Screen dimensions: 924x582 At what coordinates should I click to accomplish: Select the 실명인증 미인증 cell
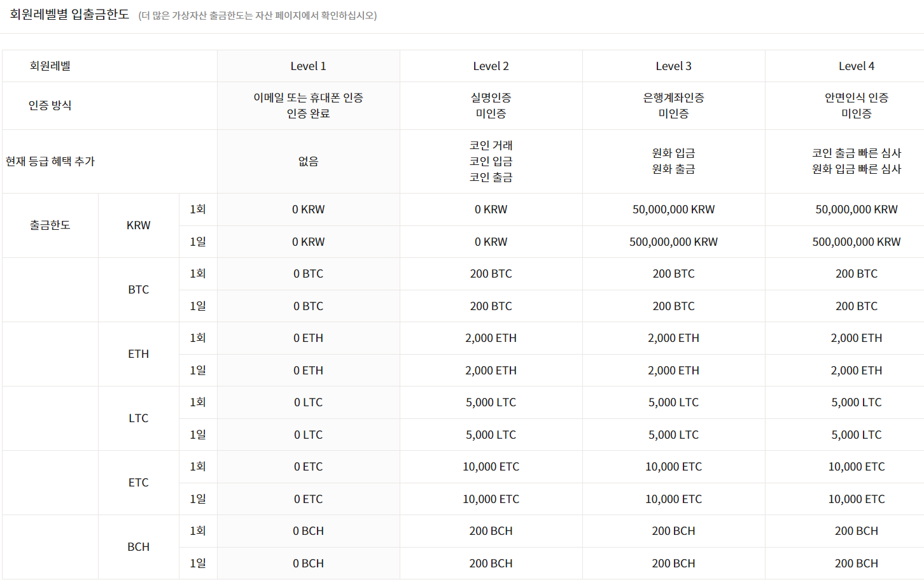point(490,105)
